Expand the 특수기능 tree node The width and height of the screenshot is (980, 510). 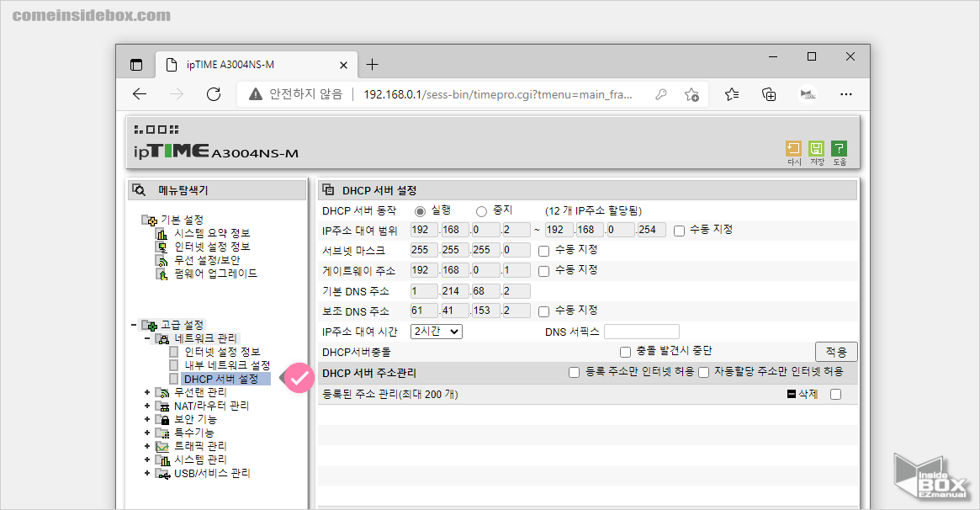147,433
